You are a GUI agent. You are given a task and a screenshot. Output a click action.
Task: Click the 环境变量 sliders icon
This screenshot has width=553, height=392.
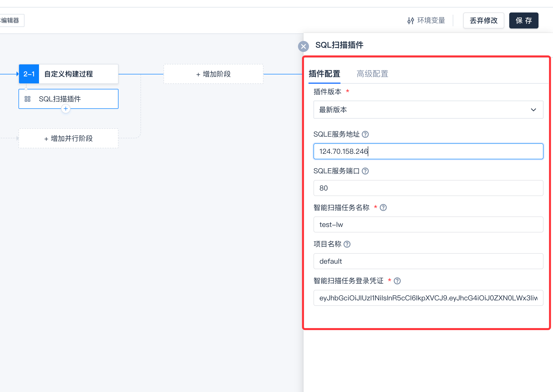[410, 20]
